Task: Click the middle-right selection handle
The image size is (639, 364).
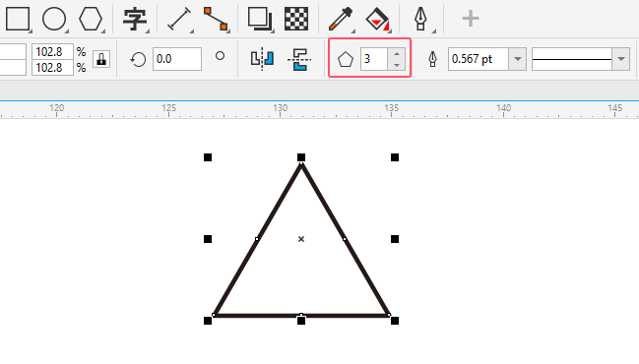Action: click(x=395, y=239)
